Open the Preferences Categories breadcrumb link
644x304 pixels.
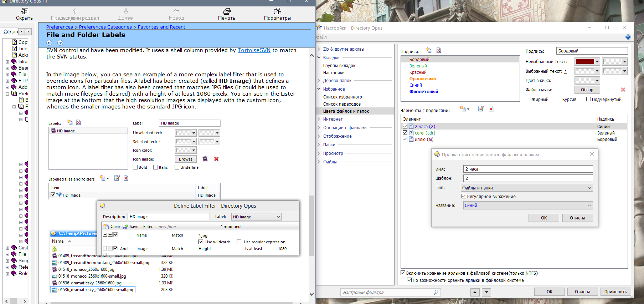(x=105, y=27)
